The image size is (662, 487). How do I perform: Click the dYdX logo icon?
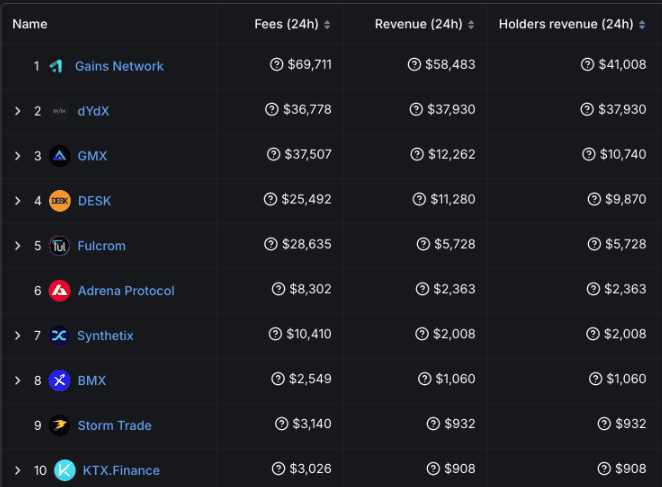59,111
